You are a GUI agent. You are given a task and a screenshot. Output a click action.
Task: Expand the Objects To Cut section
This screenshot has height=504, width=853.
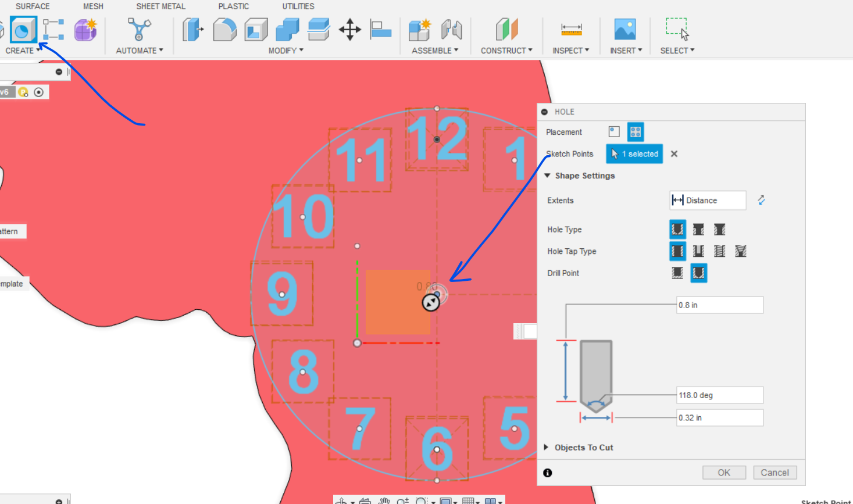pyautogui.click(x=546, y=447)
